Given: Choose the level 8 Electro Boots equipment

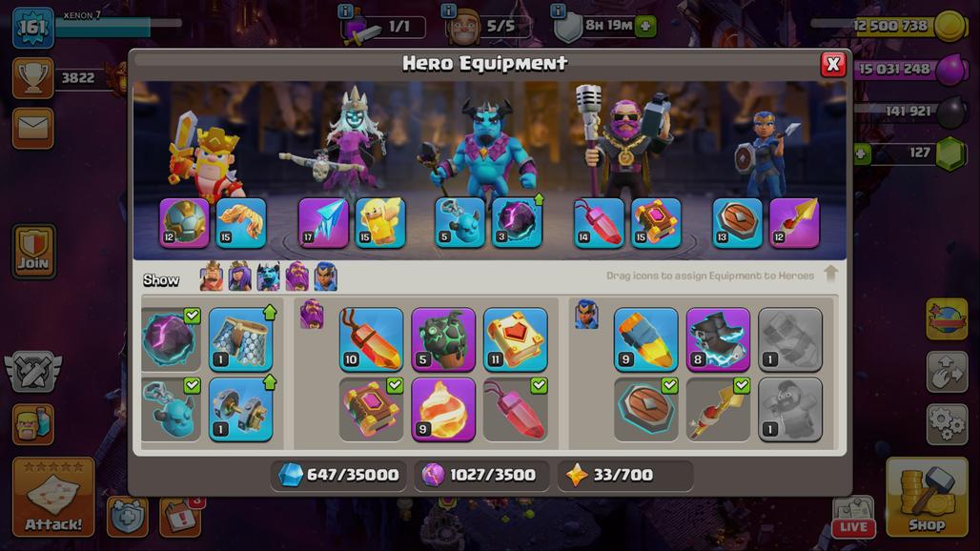Looking at the screenshot, I should click(x=718, y=339).
